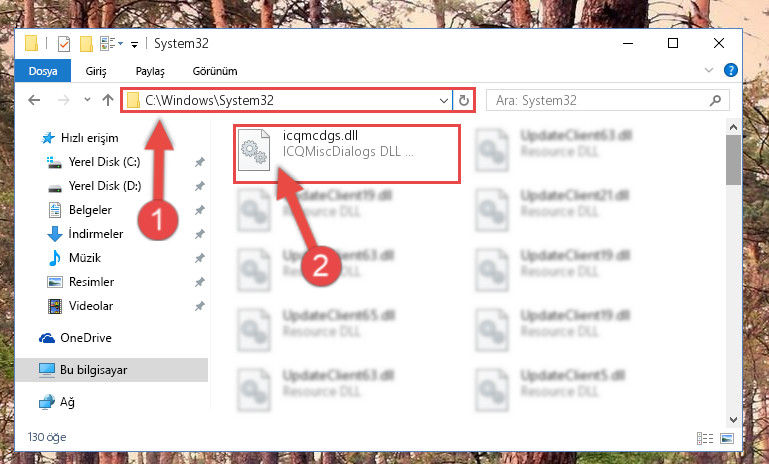The image size is (769, 464).
Task: Expand the ribbon chevron
Action: pyautogui.click(x=709, y=70)
